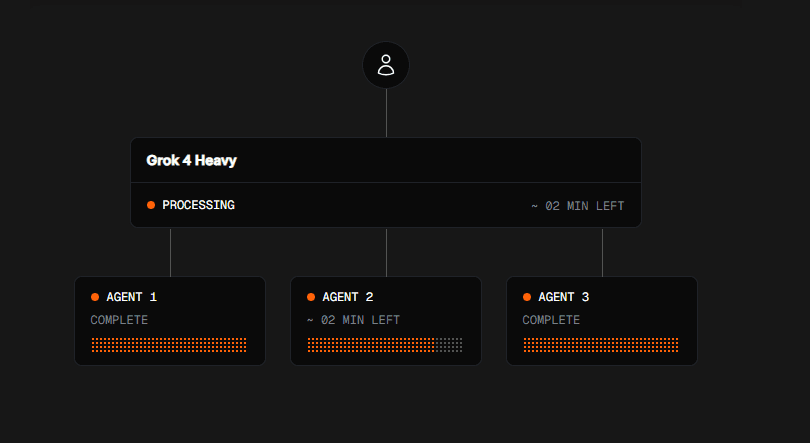Screen dimensions: 810x443
Task: Click the PROCESSING status label
Action: pyautogui.click(x=198, y=205)
